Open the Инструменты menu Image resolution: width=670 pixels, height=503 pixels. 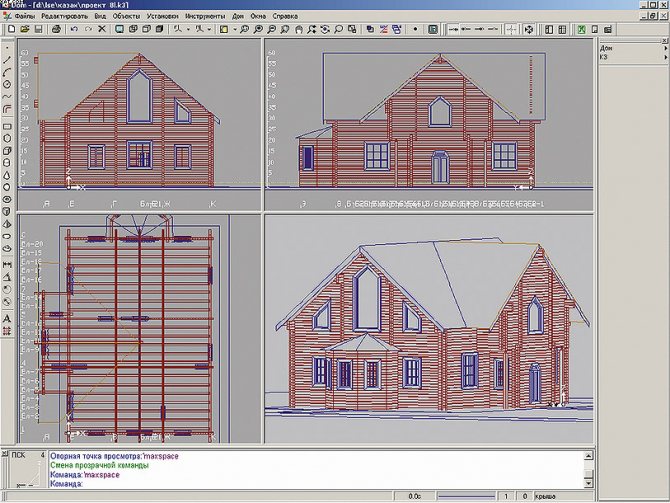click(x=205, y=16)
